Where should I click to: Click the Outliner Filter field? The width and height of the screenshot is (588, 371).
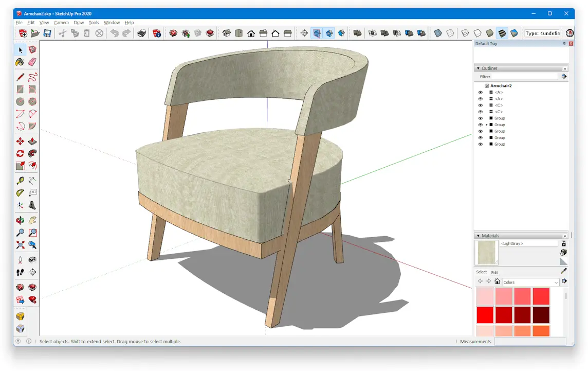point(525,77)
